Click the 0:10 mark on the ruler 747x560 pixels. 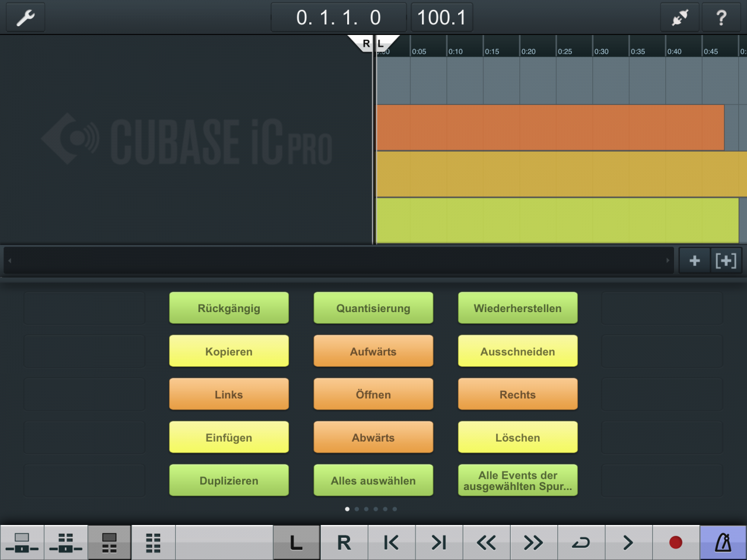pos(455,51)
